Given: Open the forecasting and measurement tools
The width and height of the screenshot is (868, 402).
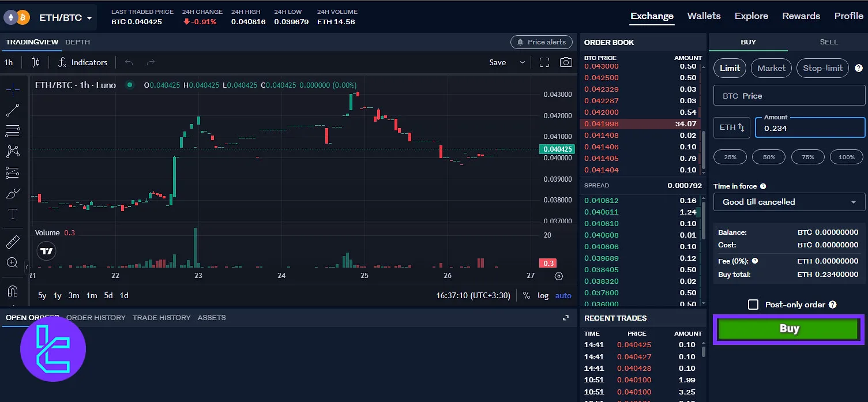Looking at the screenshot, I should pyautogui.click(x=13, y=172).
